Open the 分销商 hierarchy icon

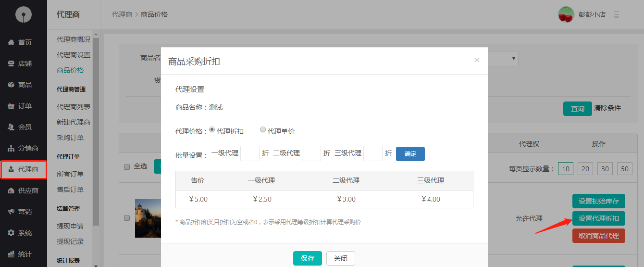(11, 148)
